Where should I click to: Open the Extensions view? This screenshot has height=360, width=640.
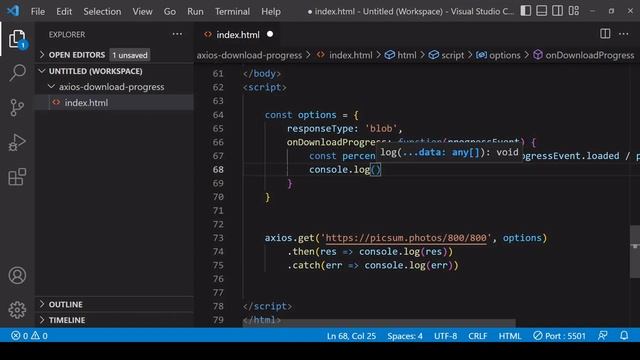click(17, 177)
